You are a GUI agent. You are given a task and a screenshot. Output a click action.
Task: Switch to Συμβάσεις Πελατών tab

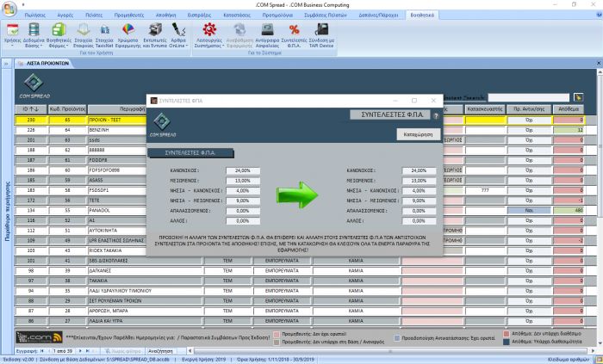pos(326,15)
